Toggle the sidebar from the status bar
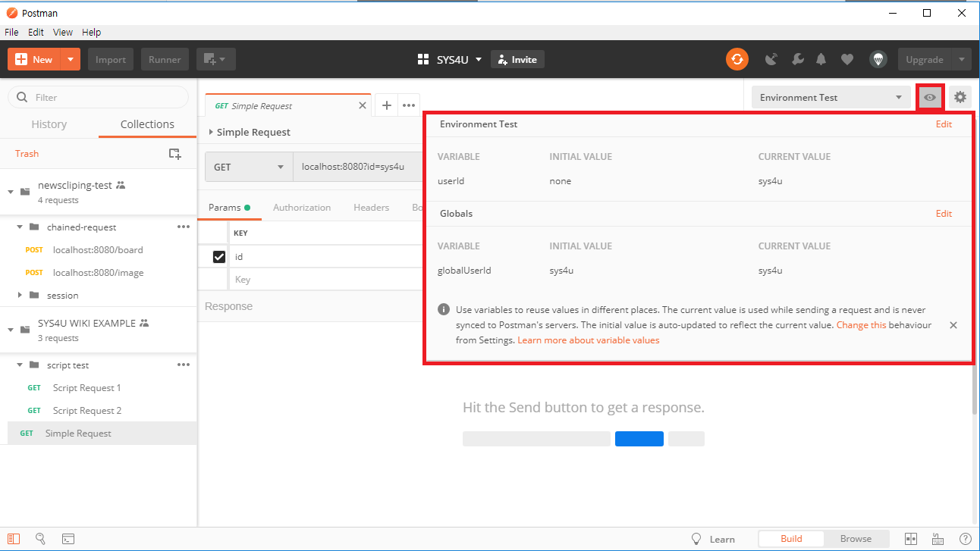This screenshot has height=551, width=980. [14, 539]
